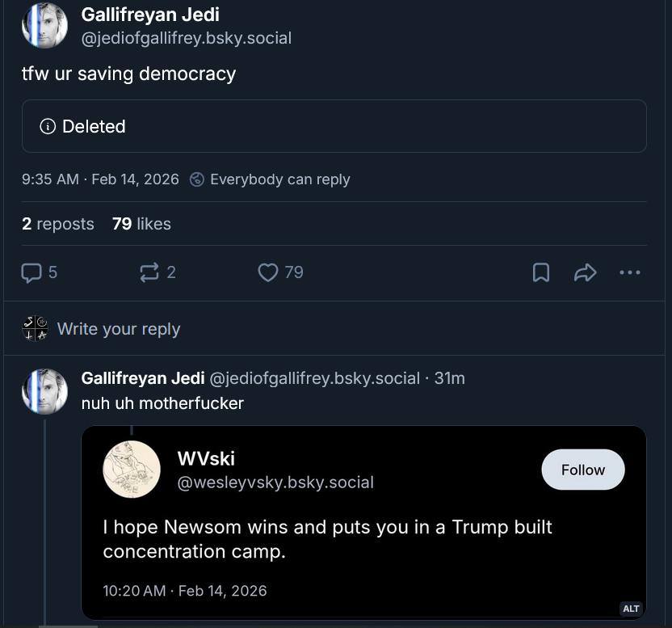The height and width of the screenshot is (628, 672).
Task: Toggle following WVski
Action: pyautogui.click(x=582, y=470)
